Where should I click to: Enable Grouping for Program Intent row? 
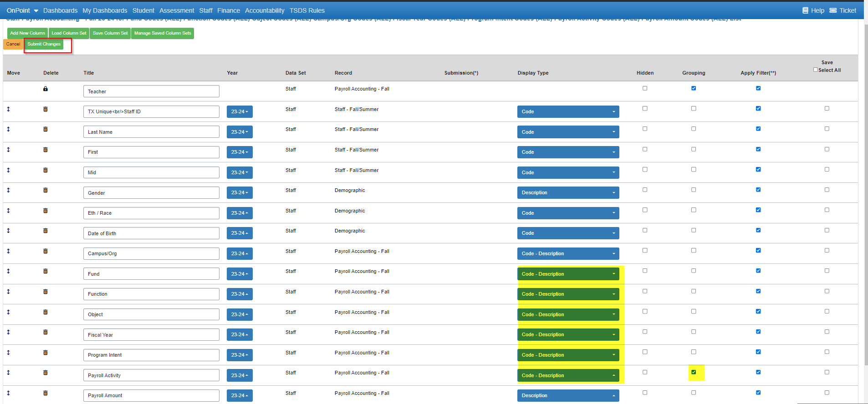click(694, 352)
